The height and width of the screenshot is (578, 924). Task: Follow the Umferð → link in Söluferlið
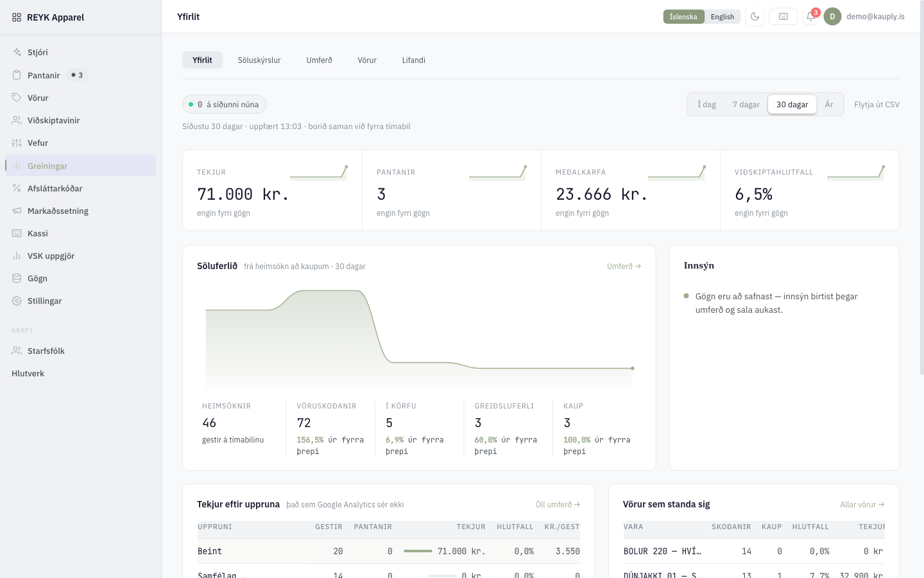tap(624, 266)
